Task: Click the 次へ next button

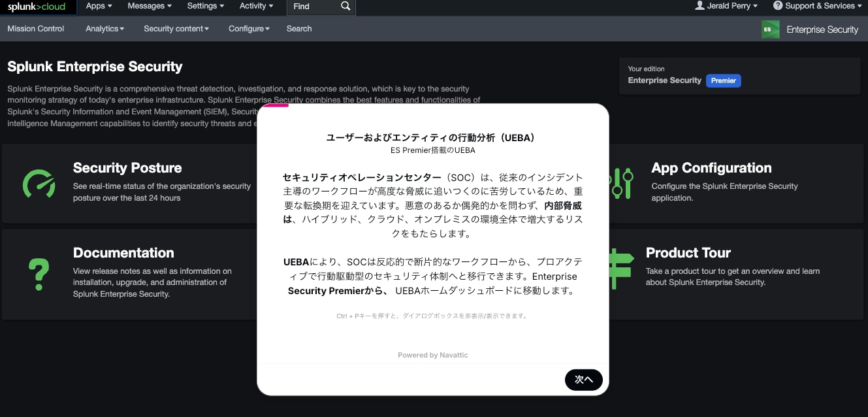Action: (x=584, y=380)
